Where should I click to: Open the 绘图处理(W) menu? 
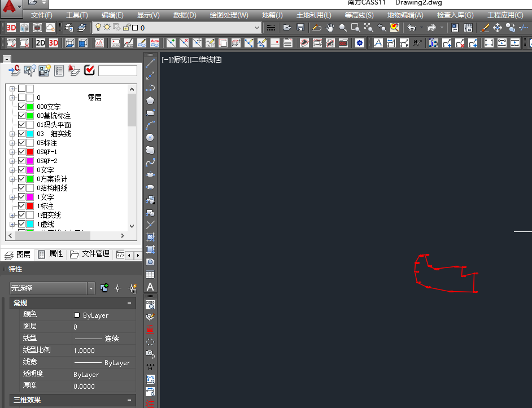point(229,15)
